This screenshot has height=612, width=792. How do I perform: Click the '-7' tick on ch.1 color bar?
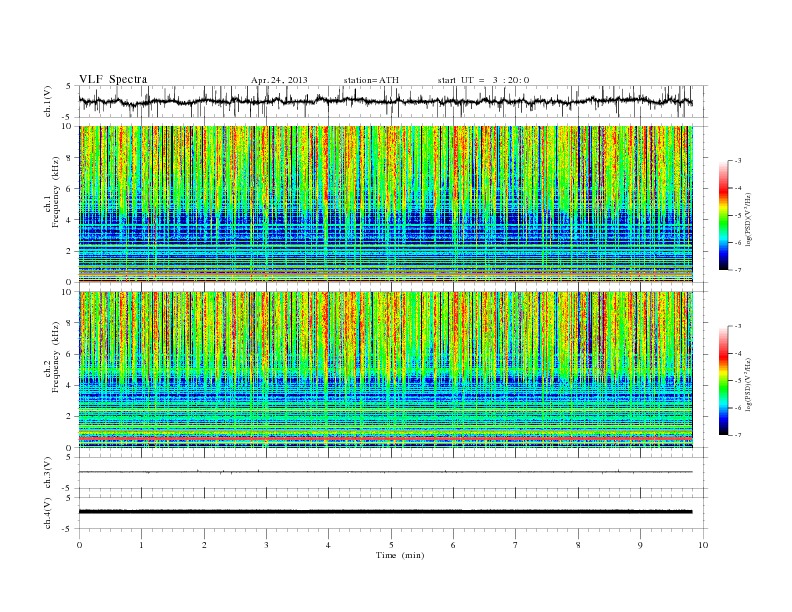point(738,270)
